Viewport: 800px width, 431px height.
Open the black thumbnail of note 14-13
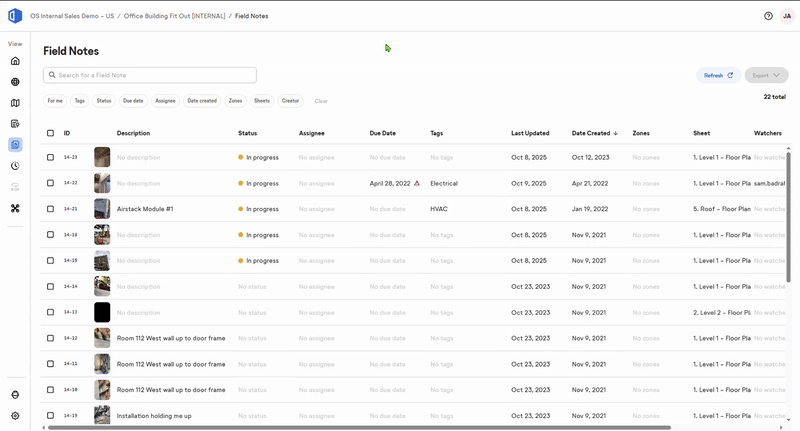pos(102,312)
